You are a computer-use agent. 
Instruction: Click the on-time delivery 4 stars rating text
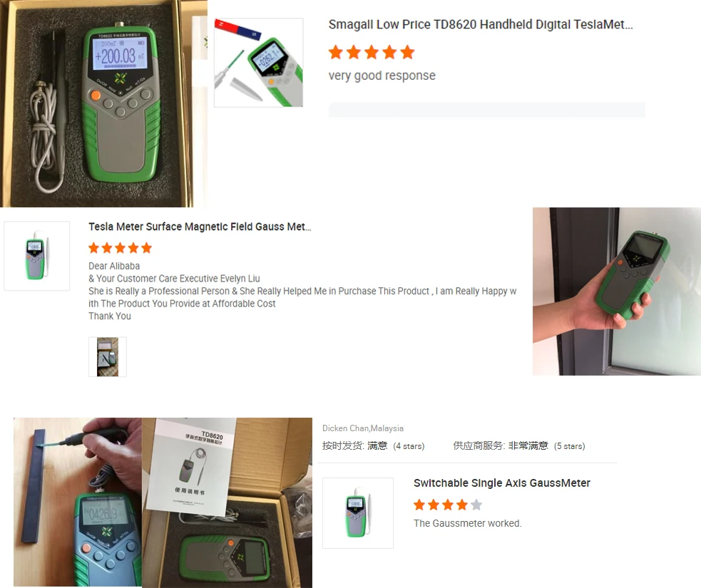pos(373,446)
